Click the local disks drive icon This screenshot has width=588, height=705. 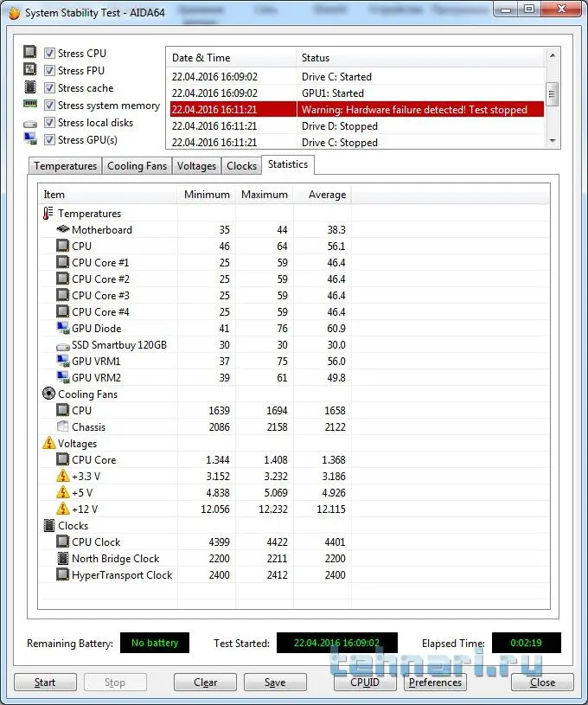(29, 124)
